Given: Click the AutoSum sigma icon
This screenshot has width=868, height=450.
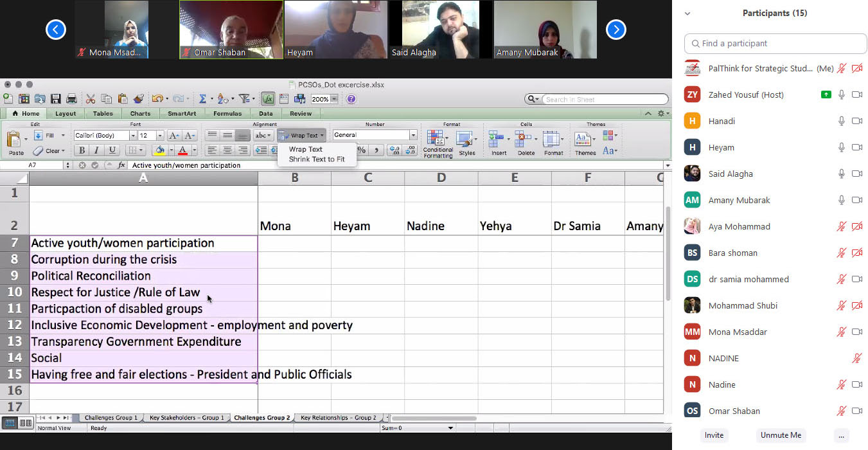Looking at the screenshot, I should pos(202,99).
